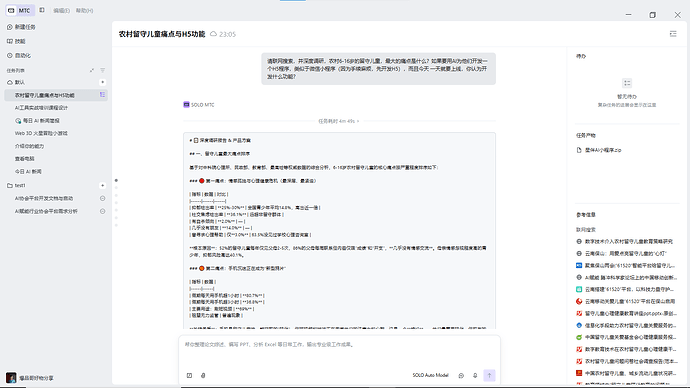Open the Web 3D 火星冒险小游戏 task
The height and width of the screenshot is (388, 690).
click(x=41, y=133)
